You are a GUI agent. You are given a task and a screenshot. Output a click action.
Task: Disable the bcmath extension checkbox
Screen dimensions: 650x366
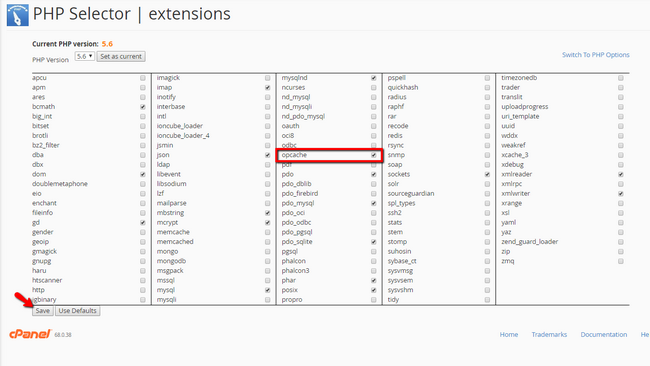(x=143, y=107)
